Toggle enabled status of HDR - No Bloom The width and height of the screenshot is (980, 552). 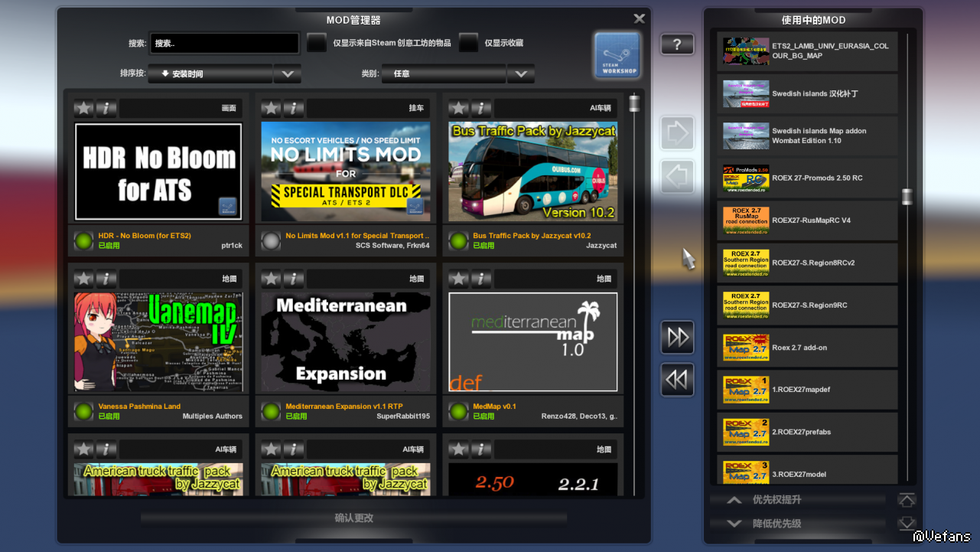pyautogui.click(x=83, y=241)
